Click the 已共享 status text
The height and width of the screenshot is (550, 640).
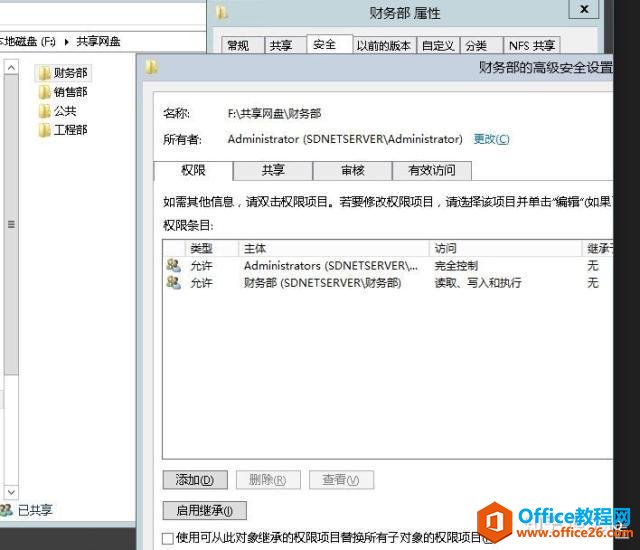(x=35, y=510)
